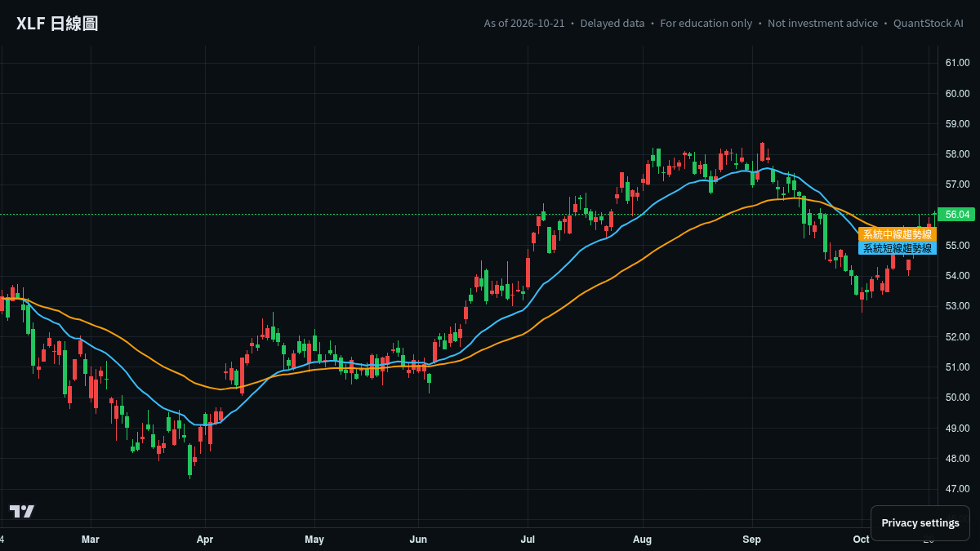Click the 58.00 level on price scale
This screenshot has width=980, height=551.
(x=957, y=154)
